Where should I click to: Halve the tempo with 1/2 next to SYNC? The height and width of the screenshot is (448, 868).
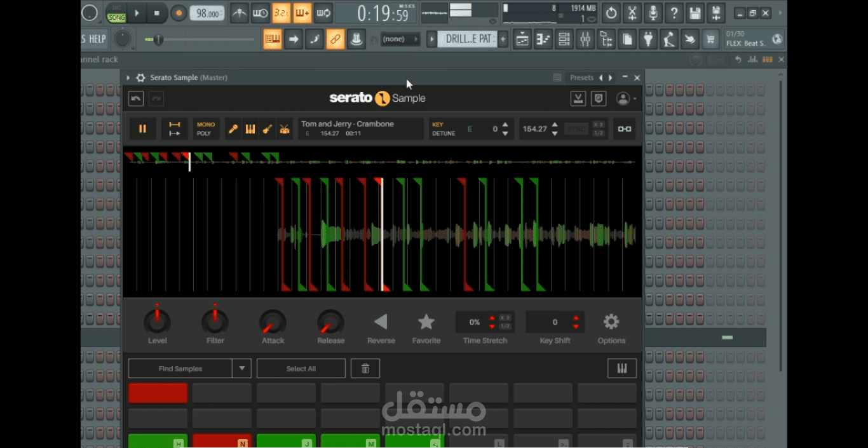(599, 133)
